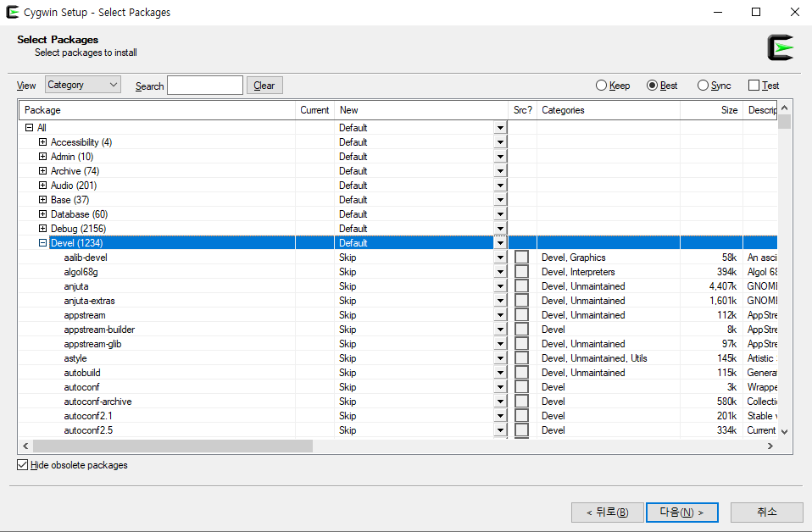
Task: Click inside the Search input field
Action: [205, 86]
